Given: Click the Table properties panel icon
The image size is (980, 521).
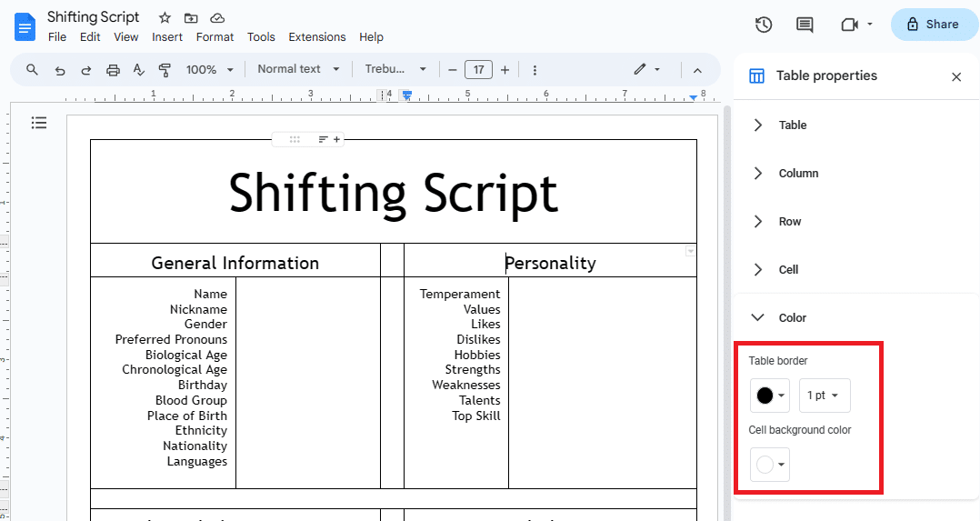Looking at the screenshot, I should click(756, 76).
